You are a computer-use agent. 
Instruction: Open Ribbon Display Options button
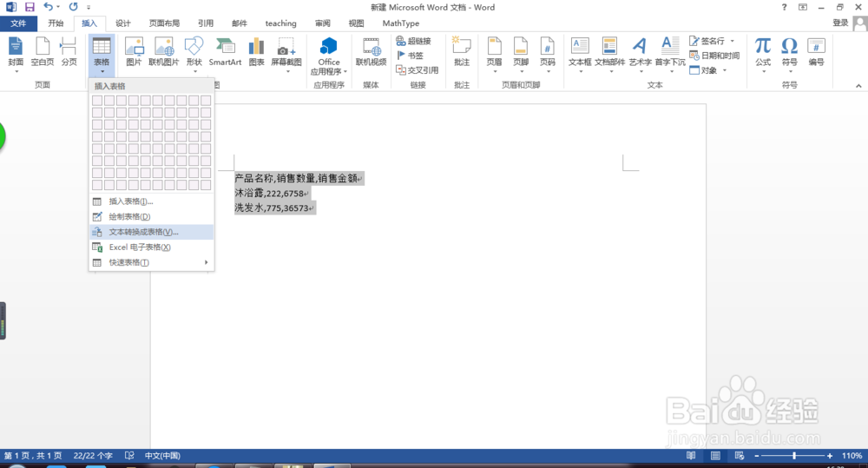point(803,7)
